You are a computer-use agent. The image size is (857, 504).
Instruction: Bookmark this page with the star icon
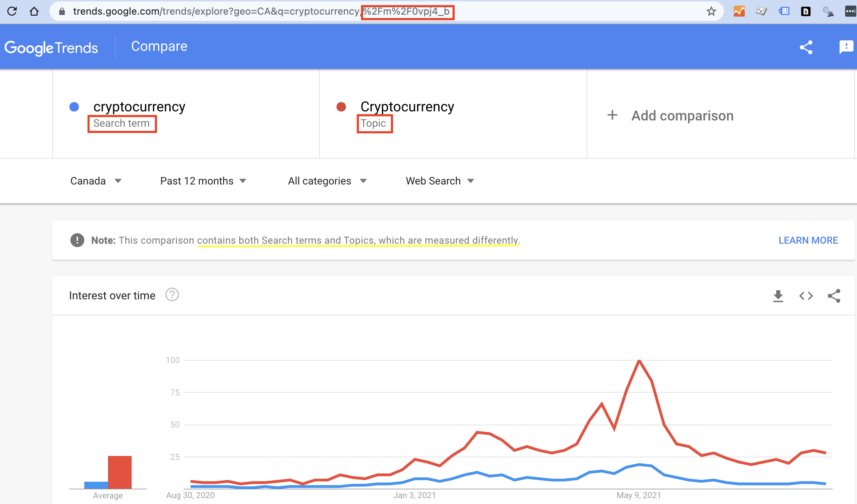click(x=711, y=11)
